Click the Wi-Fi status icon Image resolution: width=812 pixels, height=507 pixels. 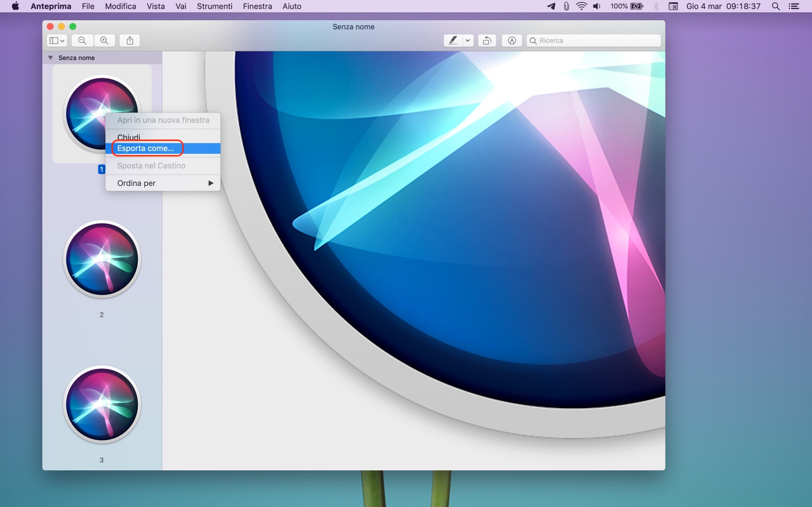[x=581, y=6]
